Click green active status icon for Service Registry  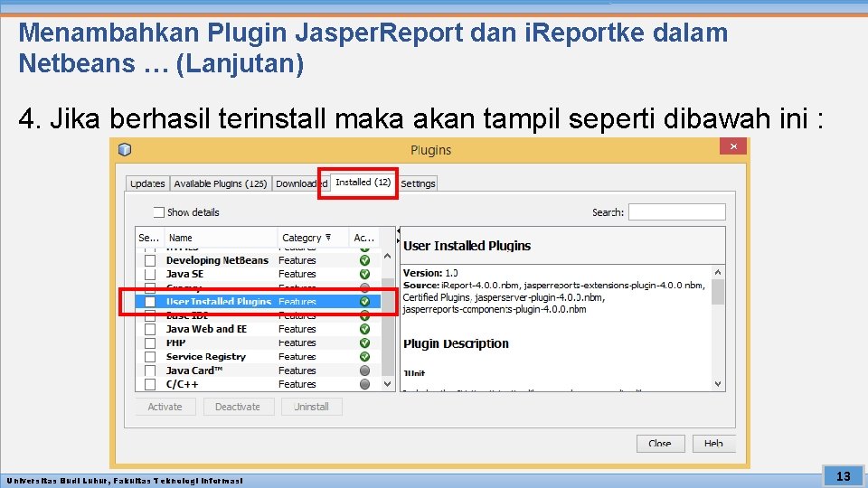pos(364,357)
